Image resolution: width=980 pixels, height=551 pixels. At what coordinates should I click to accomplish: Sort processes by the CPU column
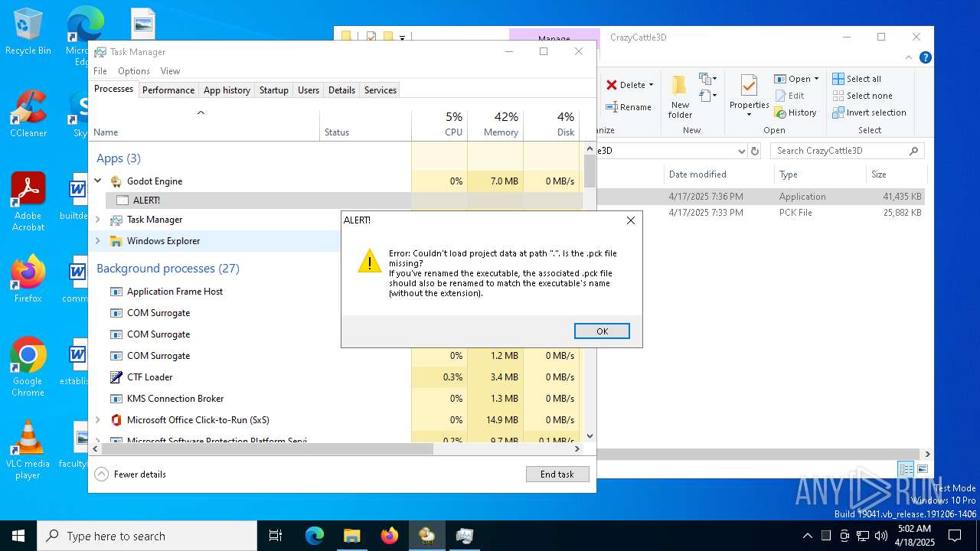pyautogui.click(x=439, y=124)
